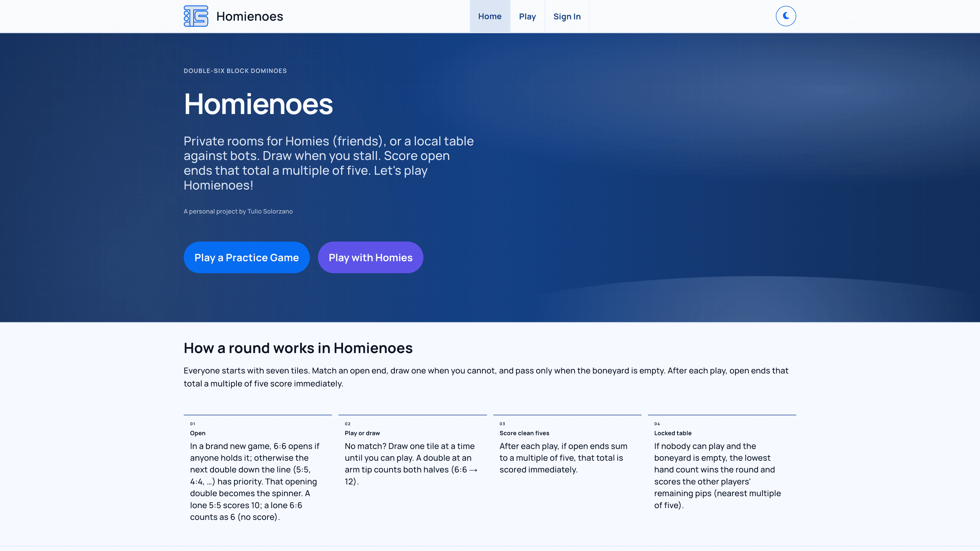Click the step number '04' label
980x551 pixels.
click(x=657, y=424)
